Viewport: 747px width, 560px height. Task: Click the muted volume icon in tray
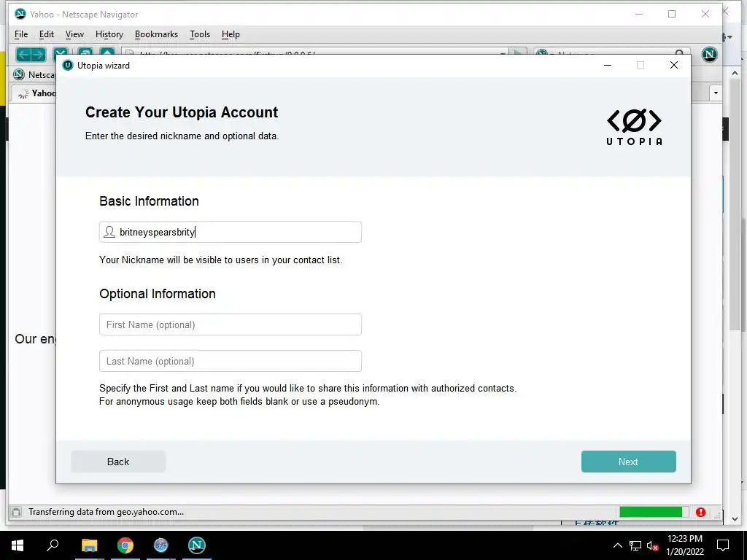pos(653,545)
